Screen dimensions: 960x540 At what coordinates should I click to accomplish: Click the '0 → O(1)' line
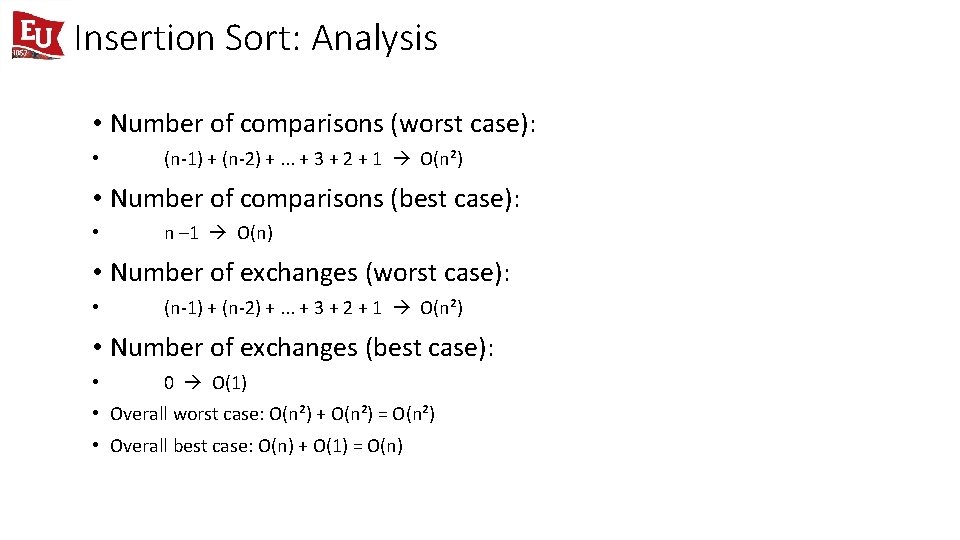(205, 383)
